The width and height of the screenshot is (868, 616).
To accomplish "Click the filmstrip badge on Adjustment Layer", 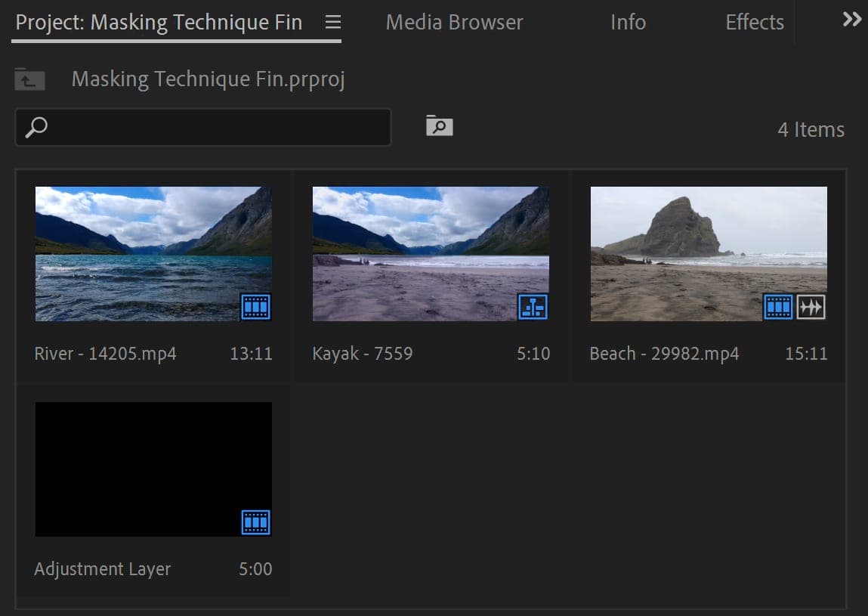I will pyautogui.click(x=255, y=522).
